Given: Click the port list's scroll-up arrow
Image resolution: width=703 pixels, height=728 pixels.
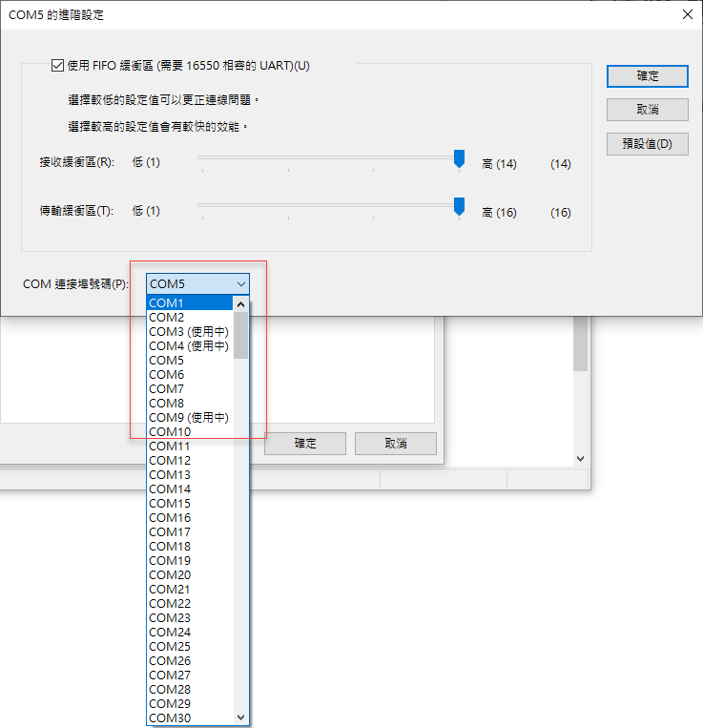Looking at the screenshot, I should [x=240, y=305].
